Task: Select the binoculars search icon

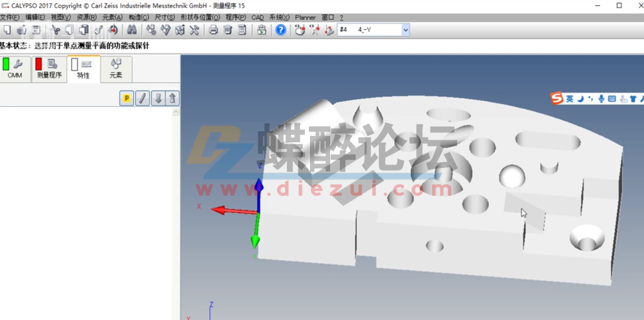Action: (x=132, y=30)
